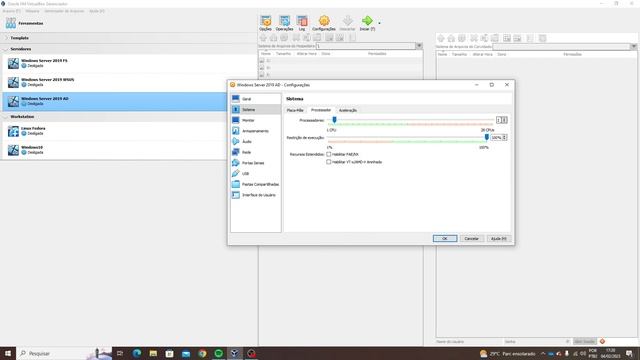Viewport: 640px width, 360px height.
Task: Open Iniciar dropdown arrow
Action: pyautogui.click(x=379, y=23)
